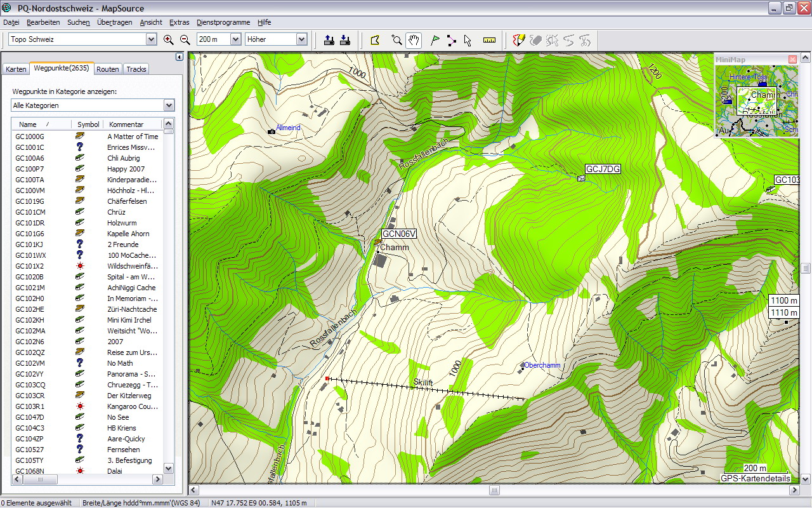Click the symbol icon of GC1000G row

click(x=80, y=137)
